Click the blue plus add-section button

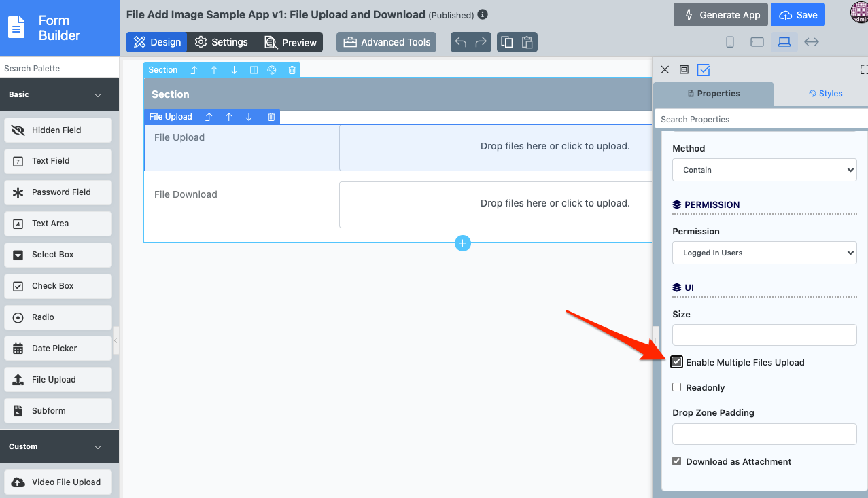click(463, 243)
